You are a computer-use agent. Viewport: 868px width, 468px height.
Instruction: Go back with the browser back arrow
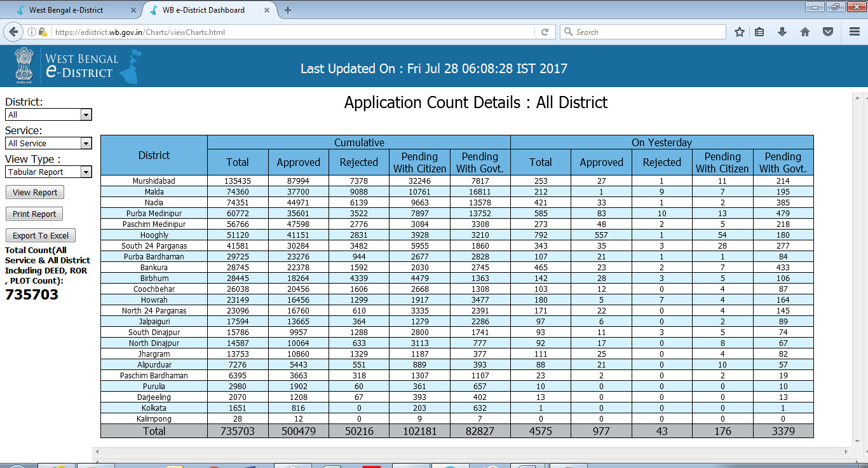13,32
